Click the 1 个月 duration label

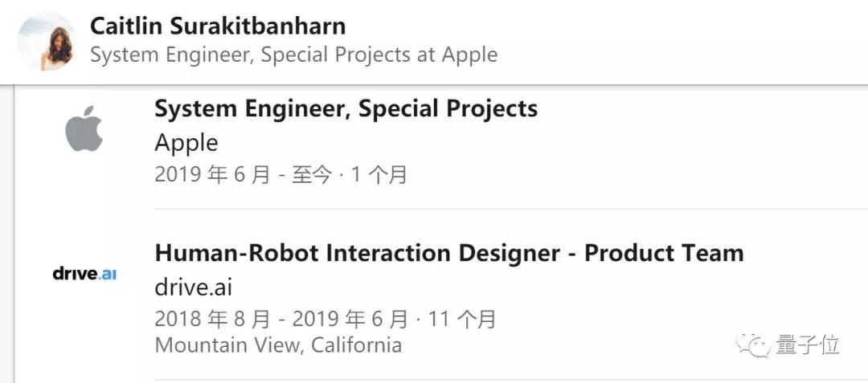tap(379, 175)
